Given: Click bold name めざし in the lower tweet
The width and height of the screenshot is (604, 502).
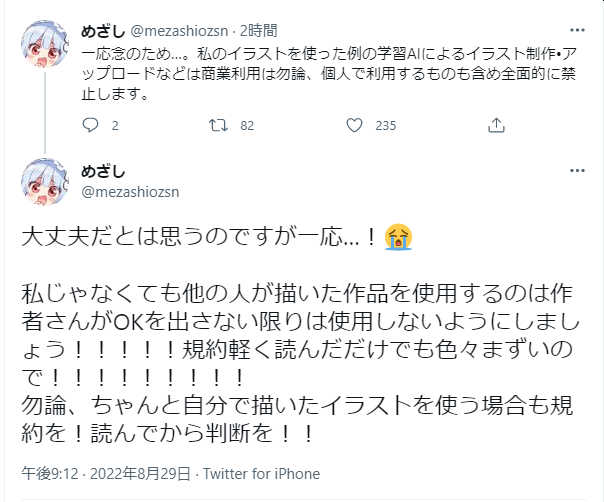Looking at the screenshot, I should 97,172.
